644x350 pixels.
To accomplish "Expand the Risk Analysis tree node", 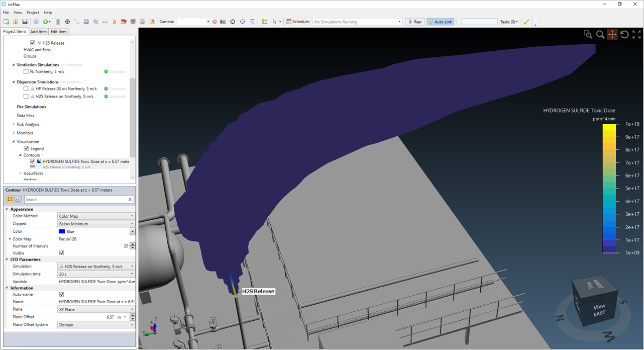I will pos(14,124).
